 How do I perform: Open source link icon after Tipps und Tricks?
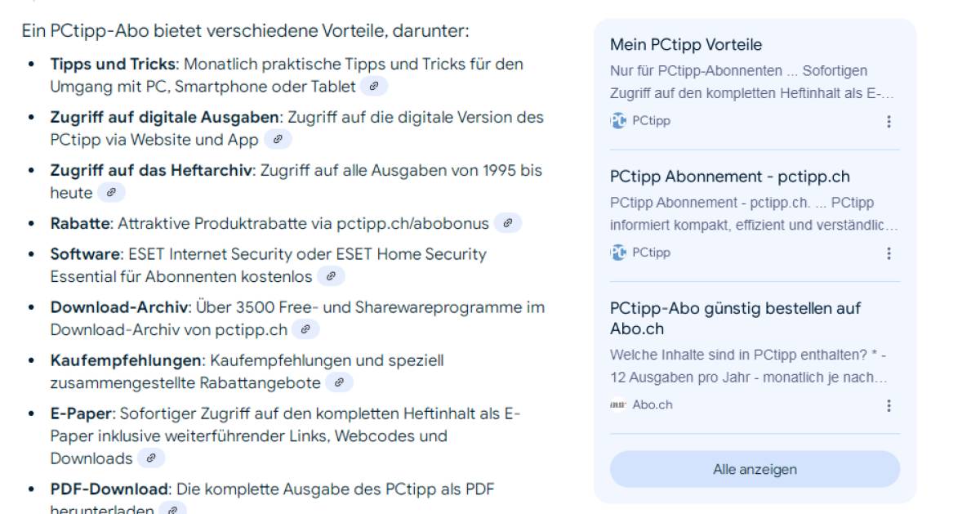pos(374,86)
